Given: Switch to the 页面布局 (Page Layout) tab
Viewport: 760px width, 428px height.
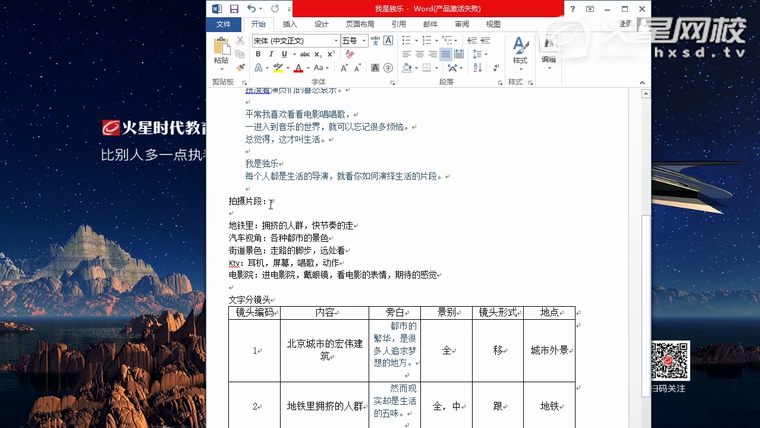Looking at the screenshot, I should 360,24.
